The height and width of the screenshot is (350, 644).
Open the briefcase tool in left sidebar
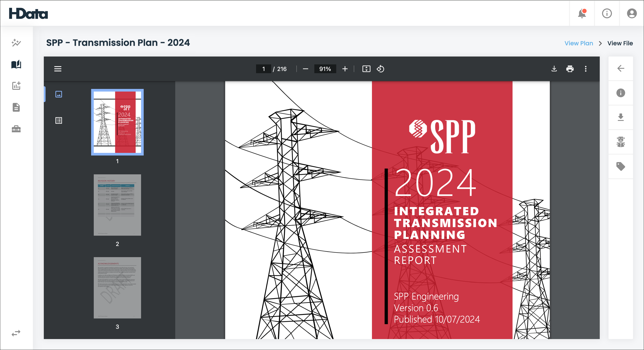pos(16,129)
